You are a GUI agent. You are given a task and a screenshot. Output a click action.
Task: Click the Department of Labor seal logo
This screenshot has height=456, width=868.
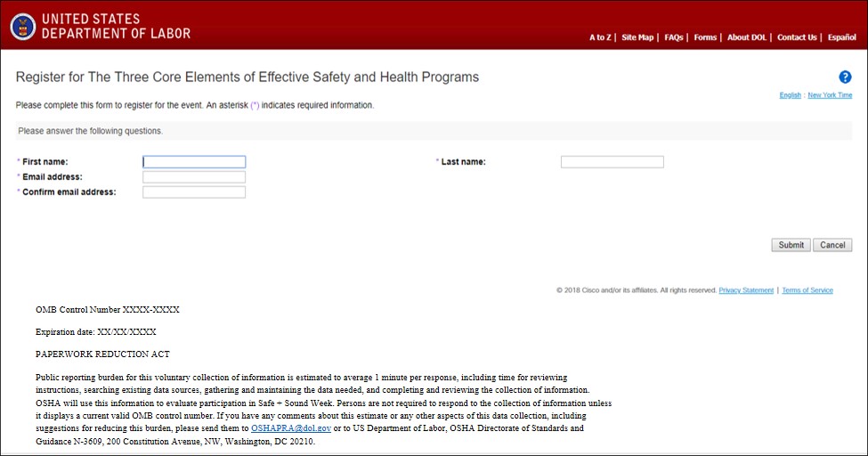tap(23, 26)
